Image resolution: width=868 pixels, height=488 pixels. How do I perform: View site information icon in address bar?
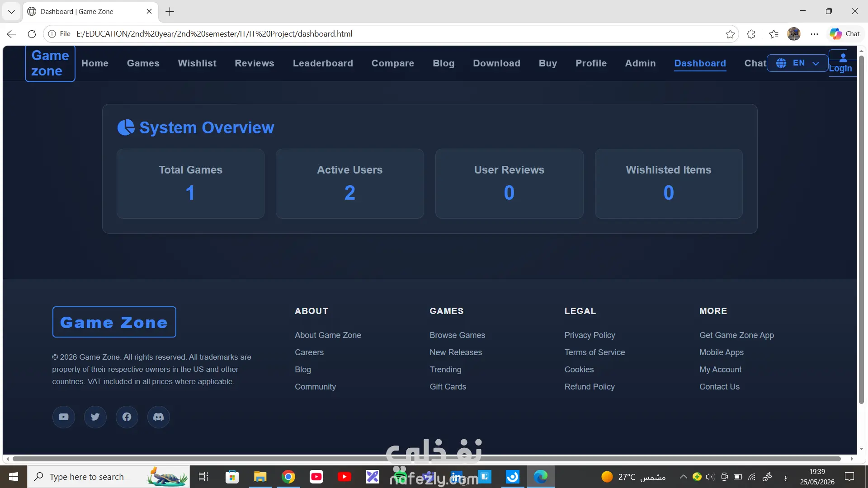coord(52,34)
